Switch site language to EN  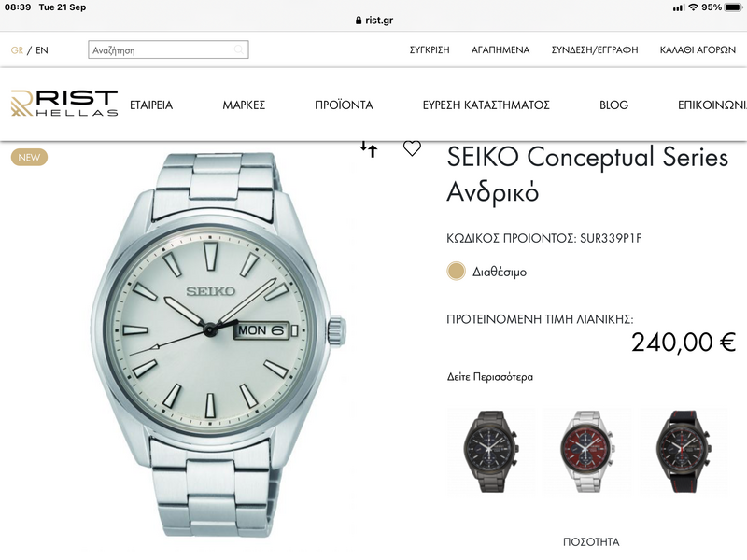(x=42, y=50)
